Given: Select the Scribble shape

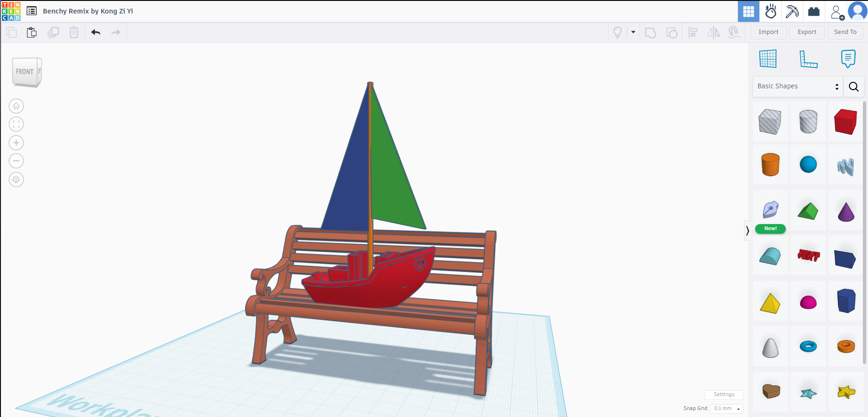Looking at the screenshot, I should (x=846, y=166).
